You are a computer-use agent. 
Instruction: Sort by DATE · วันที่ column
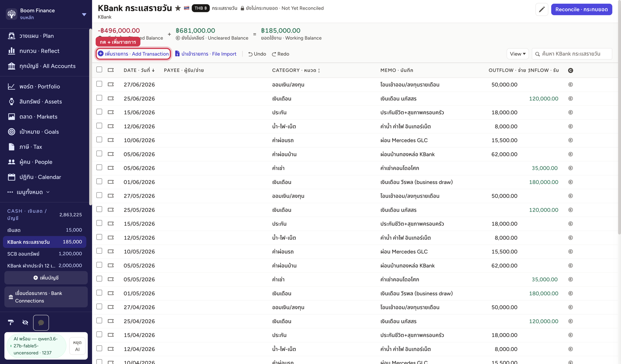(x=139, y=70)
